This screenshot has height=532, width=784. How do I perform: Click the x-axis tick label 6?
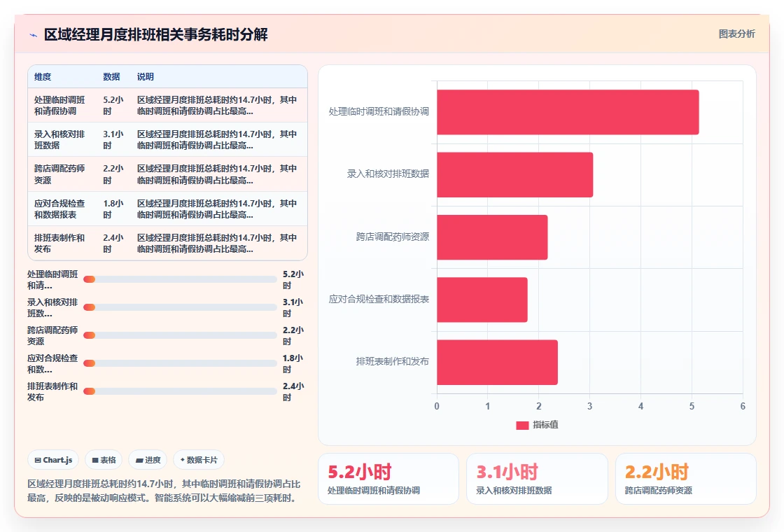[x=743, y=406]
